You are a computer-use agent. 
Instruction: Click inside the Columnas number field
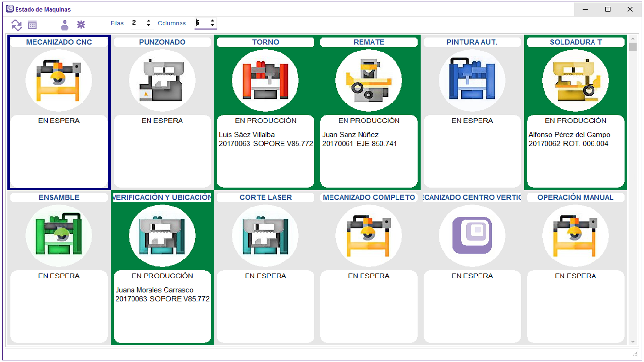point(201,23)
